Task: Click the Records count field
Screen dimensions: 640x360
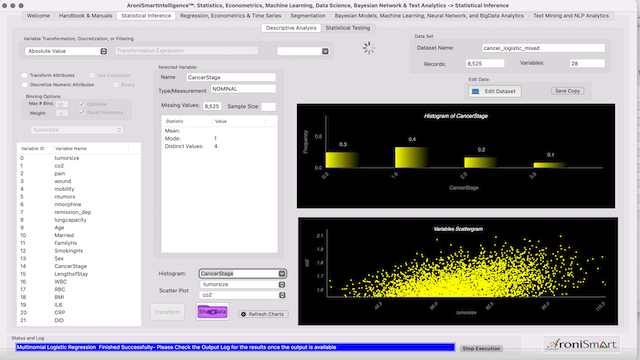Action: 485,64
